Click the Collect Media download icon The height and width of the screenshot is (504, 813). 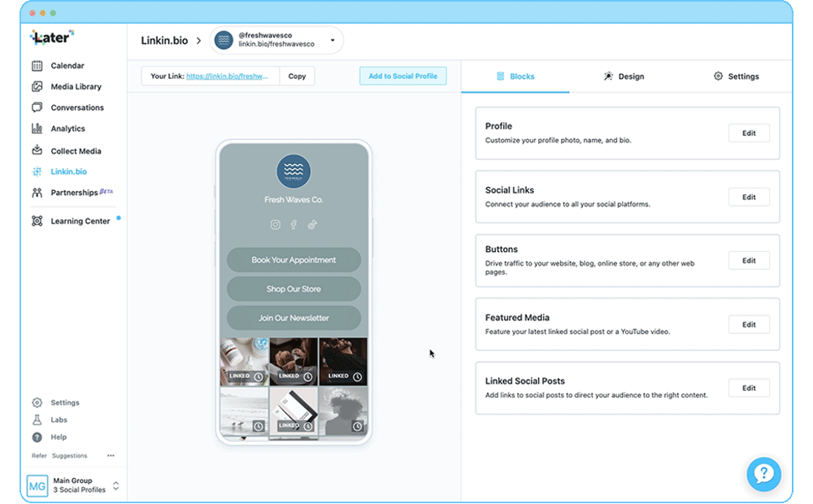(x=37, y=150)
